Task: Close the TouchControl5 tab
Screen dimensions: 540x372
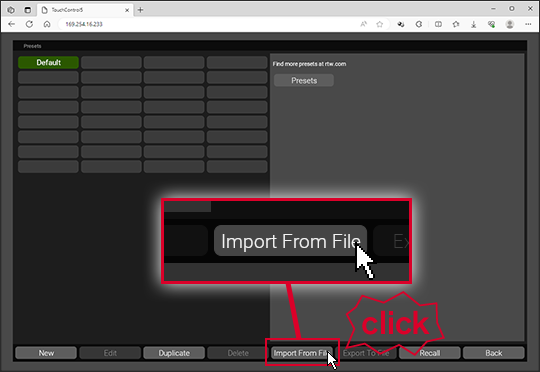Action: tap(127, 10)
